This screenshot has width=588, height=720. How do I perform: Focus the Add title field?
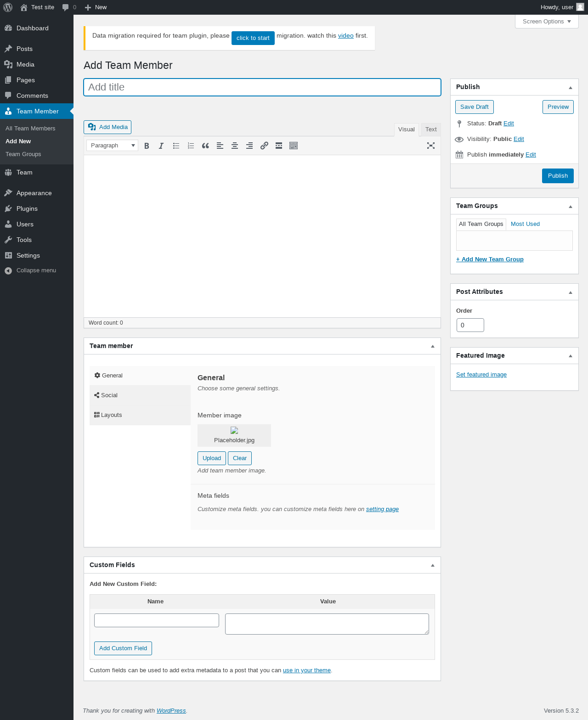pos(262,87)
